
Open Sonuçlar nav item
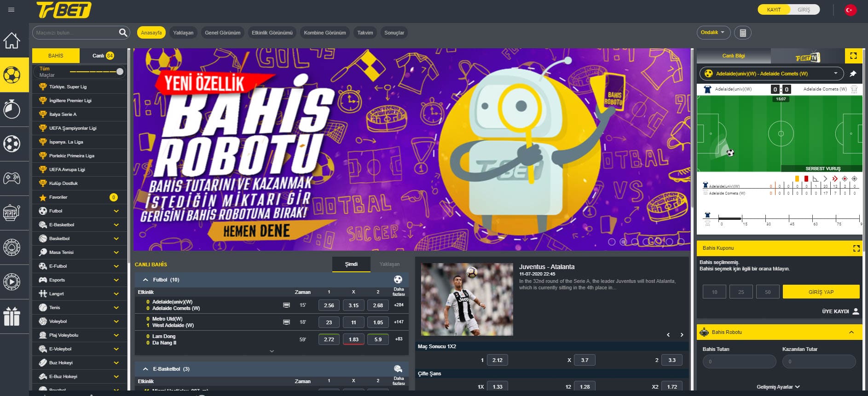(x=394, y=33)
